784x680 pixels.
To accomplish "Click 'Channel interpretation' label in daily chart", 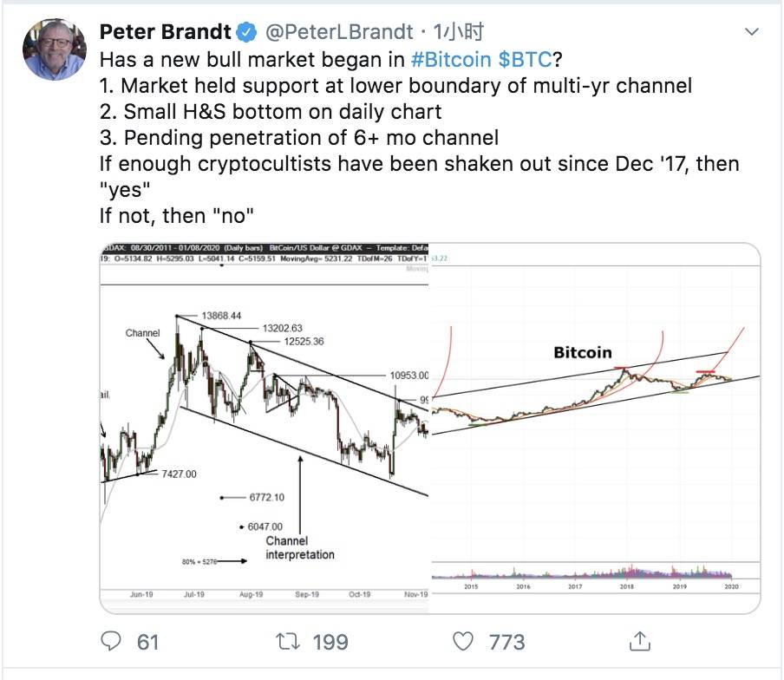I will 299,548.
